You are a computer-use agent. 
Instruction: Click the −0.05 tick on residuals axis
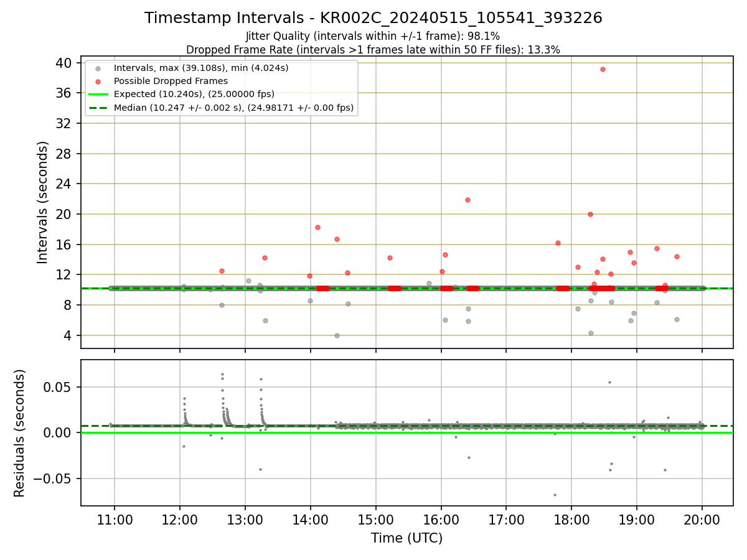tap(52, 478)
